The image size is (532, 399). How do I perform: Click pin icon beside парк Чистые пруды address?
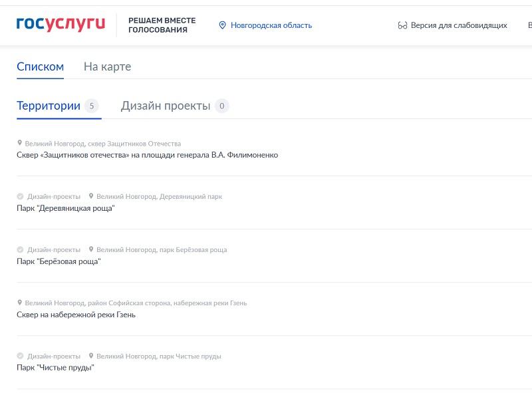[91, 356]
